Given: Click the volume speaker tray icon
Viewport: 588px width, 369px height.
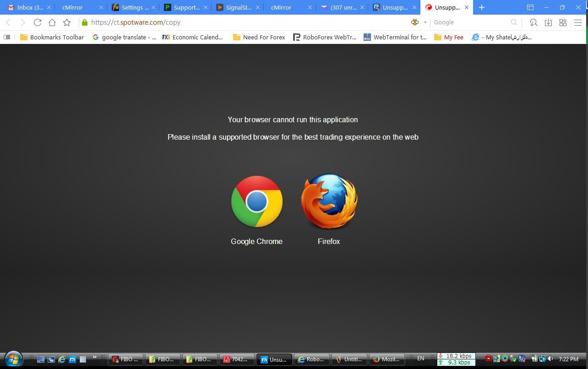Looking at the screenshot, I should pos(550,359).
